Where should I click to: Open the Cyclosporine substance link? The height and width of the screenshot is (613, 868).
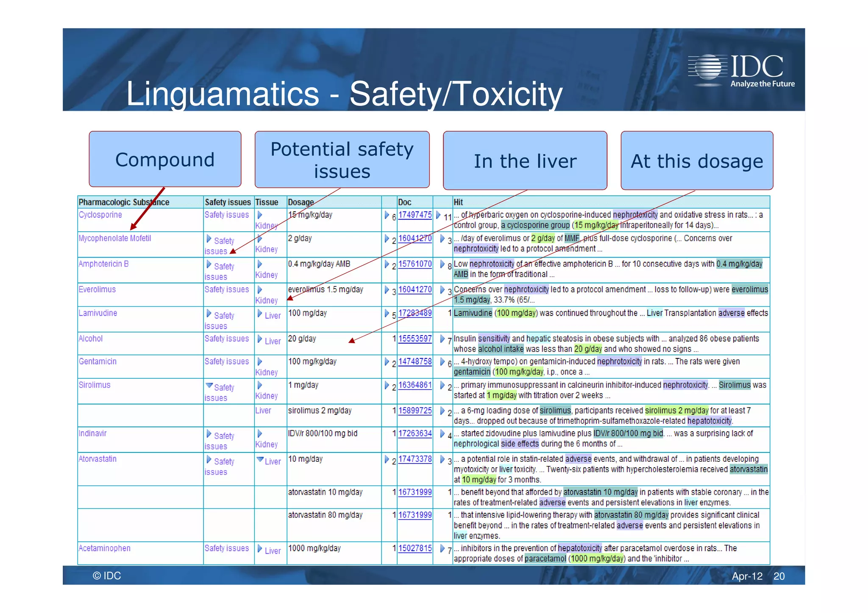pyautogui.click(x=100, y=215)
